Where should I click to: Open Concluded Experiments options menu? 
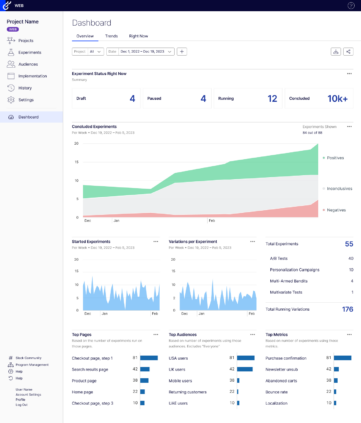pyautogui.click(x=349, y=127)
